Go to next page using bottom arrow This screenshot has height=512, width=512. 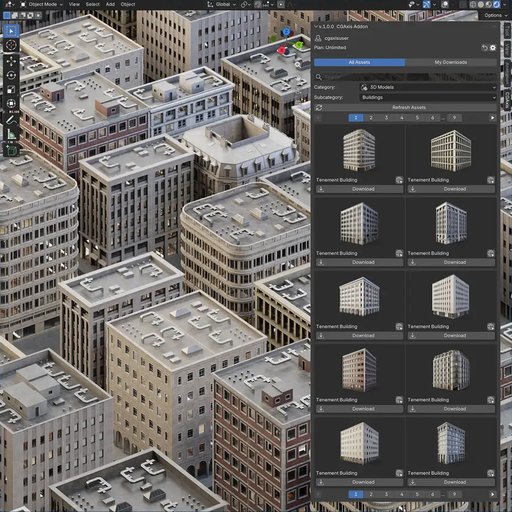pyautogui.click(x=492, y=495)
